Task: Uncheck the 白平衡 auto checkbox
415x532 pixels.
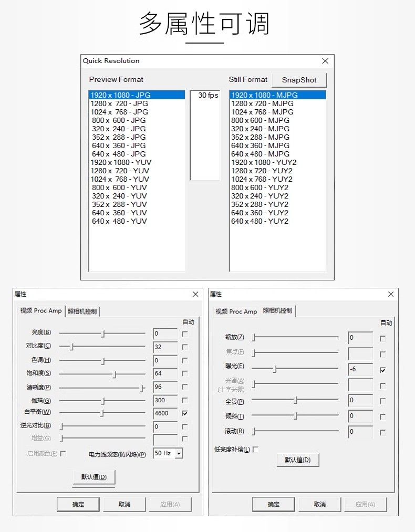Action: point(184,413)
